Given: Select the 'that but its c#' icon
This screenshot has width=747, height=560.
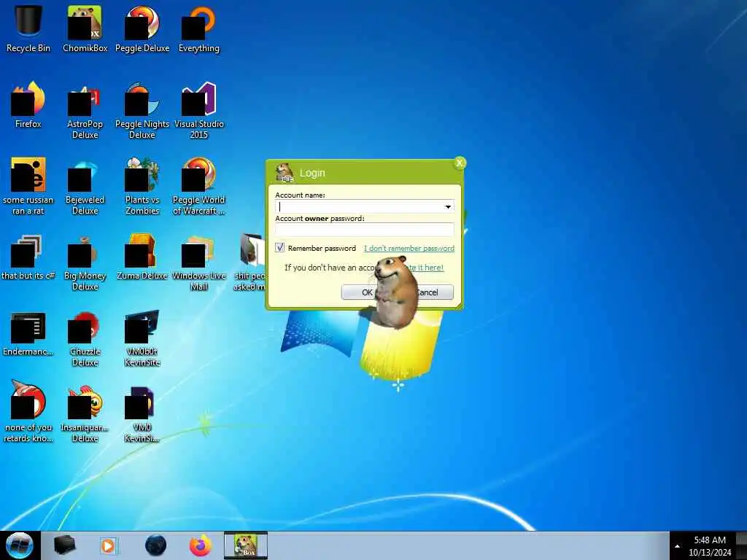Looking at the screenshot, I should (x=28, y=257).
